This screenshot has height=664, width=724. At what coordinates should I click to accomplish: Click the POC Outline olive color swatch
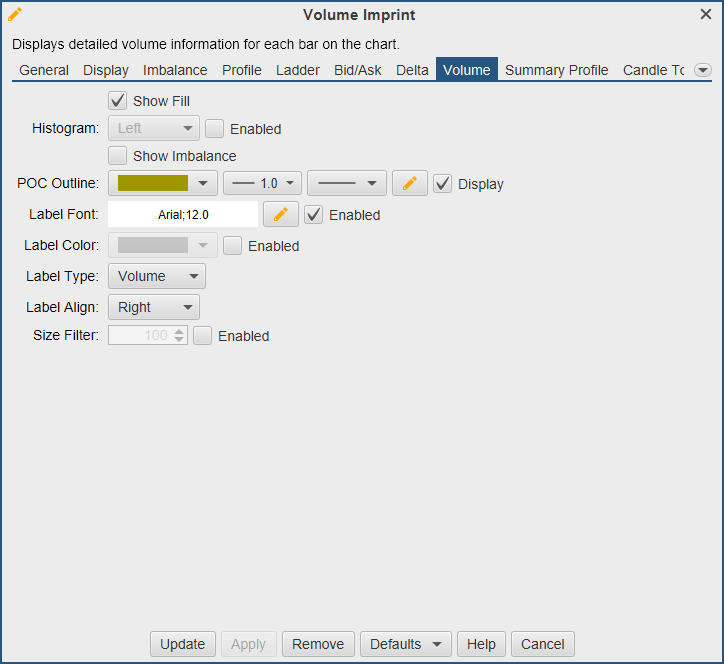(153, 184)
